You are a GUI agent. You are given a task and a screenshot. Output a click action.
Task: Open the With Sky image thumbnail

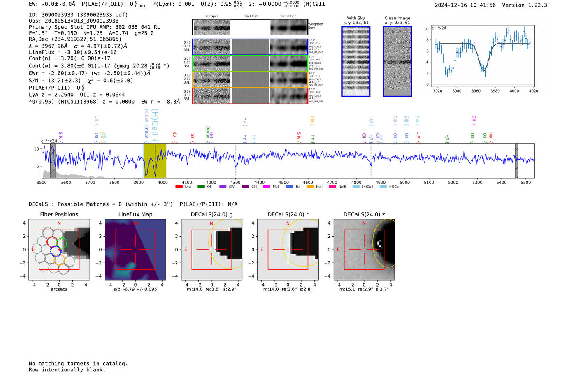pos(356,61)
